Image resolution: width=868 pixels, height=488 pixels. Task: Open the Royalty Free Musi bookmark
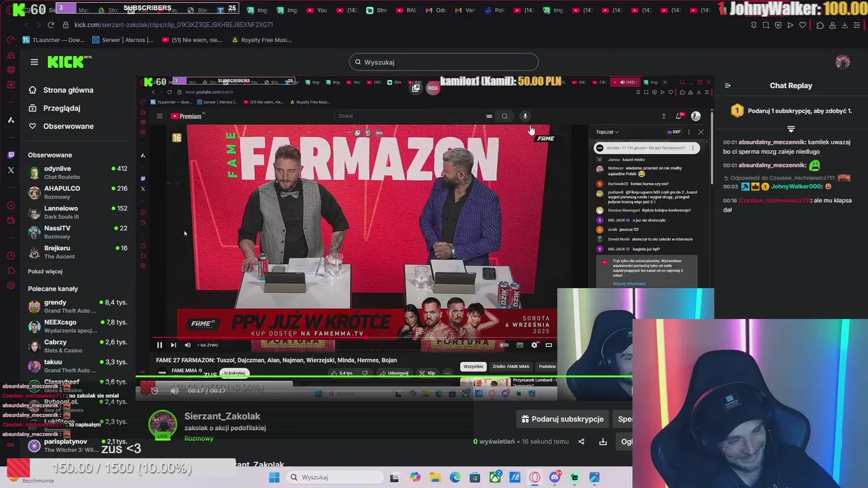(x=262, y=40)
